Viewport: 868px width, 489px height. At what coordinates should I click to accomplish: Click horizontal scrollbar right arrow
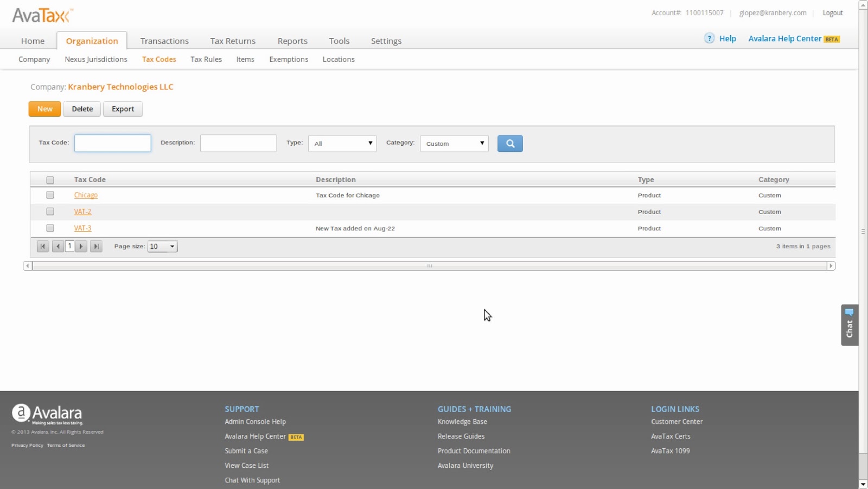[x=831, y=266]
